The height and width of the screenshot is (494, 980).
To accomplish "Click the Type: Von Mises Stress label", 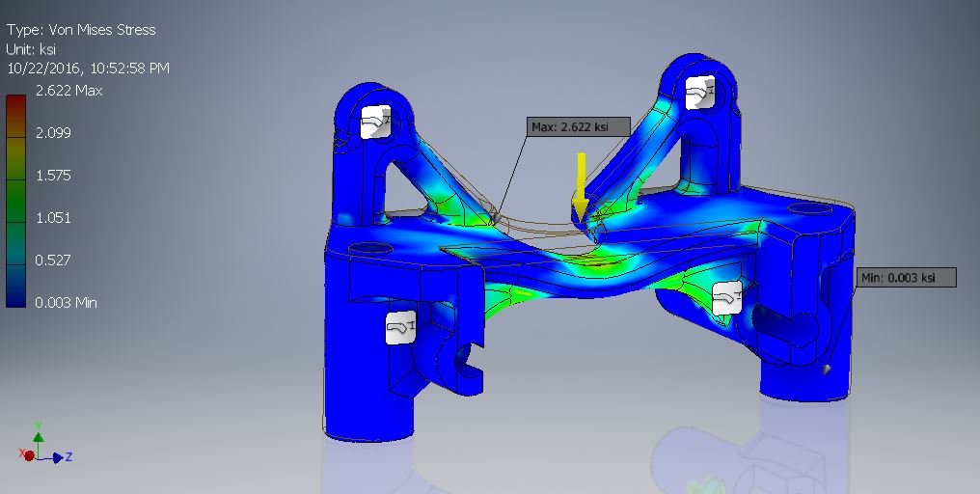I will point(81,29).
